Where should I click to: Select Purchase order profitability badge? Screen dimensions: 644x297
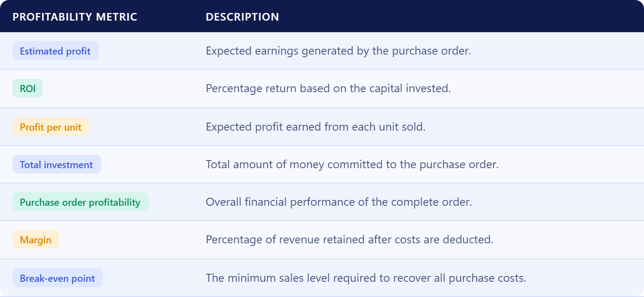point(80,202)
